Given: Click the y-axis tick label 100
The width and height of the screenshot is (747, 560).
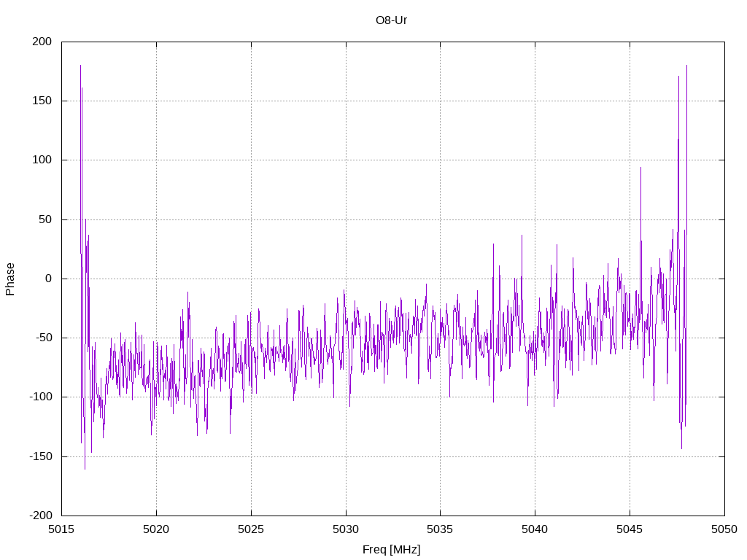Looking at the screenshot, I should pos(42,160).
